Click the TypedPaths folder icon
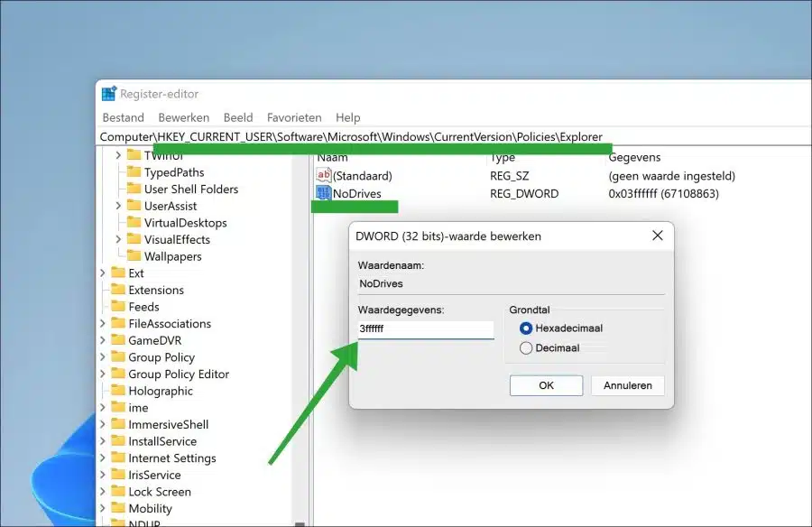This screenshot has width=812, height=527. click(134, 171)
